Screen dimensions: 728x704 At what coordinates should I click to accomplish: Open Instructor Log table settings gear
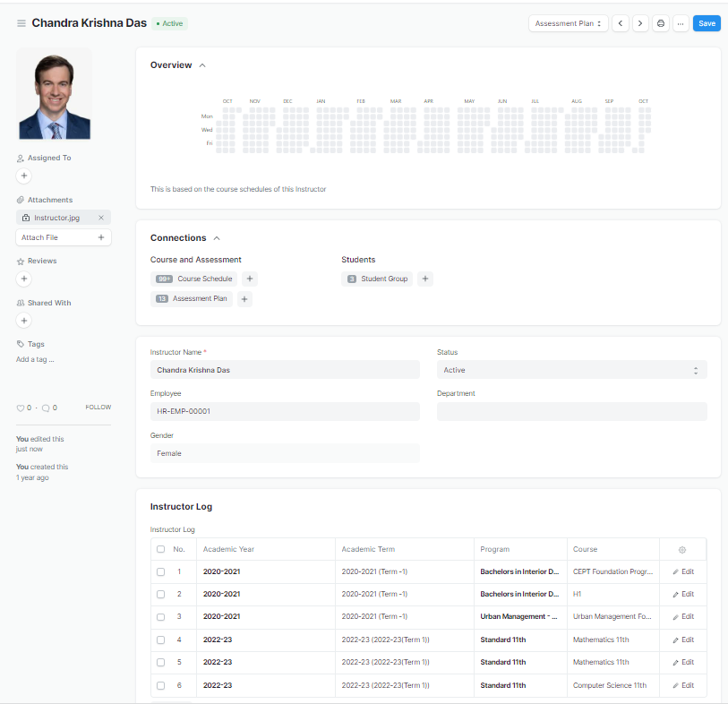682,549
